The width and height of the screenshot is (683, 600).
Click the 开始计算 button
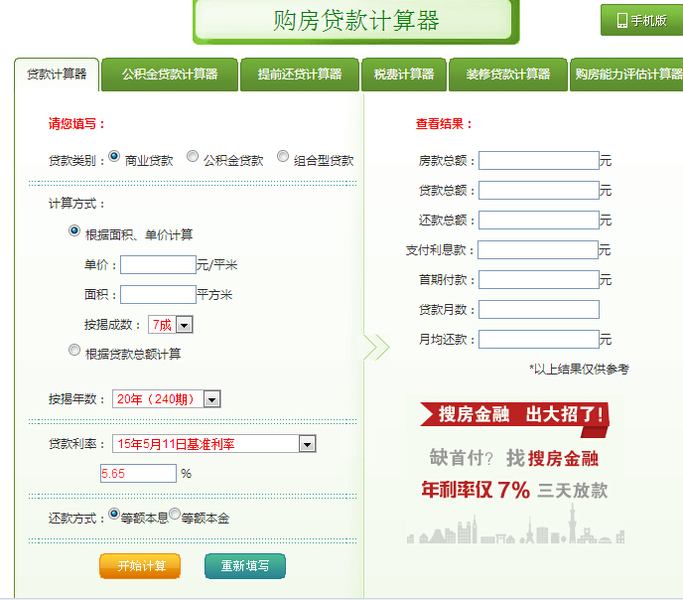coord(140,566)
